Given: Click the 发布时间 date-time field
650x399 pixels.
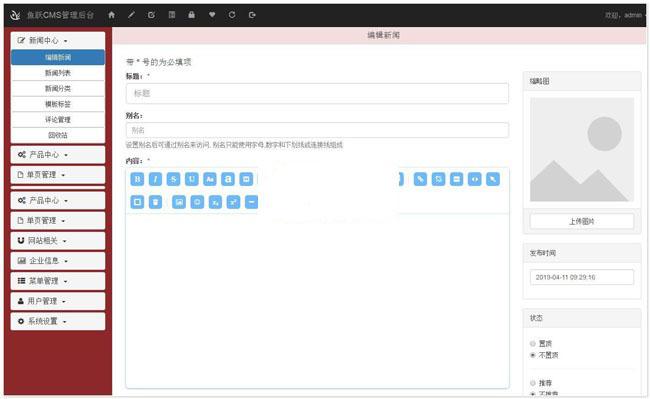Looking at the screenshot, I should click(x=582, y=277).
